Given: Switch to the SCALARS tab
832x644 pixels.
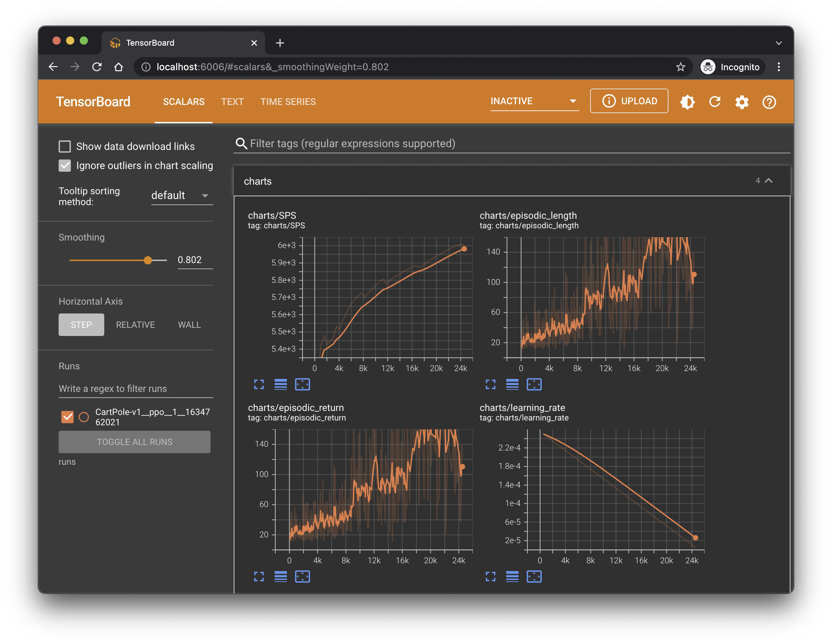Looking at the screenshot, I should point(184,102).
